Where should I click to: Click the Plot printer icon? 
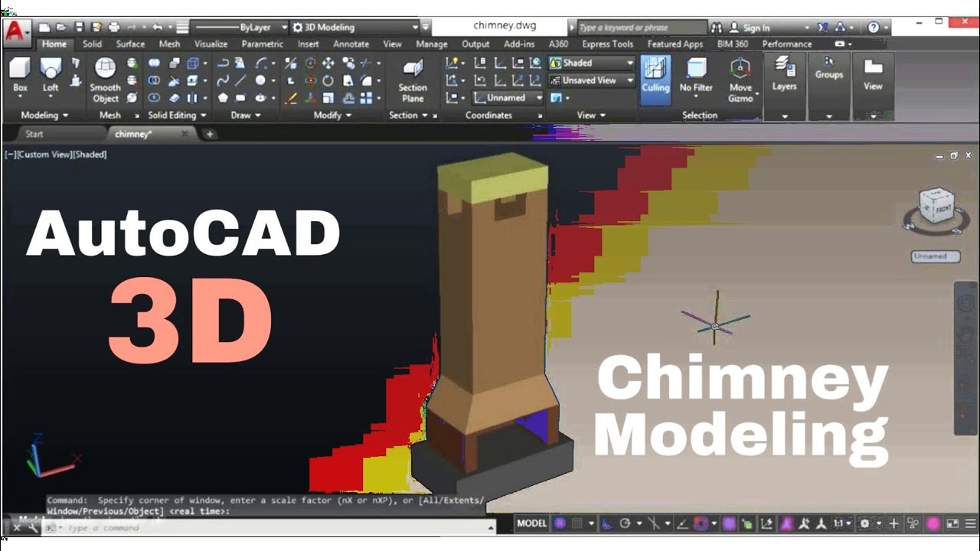pos(113,28)
